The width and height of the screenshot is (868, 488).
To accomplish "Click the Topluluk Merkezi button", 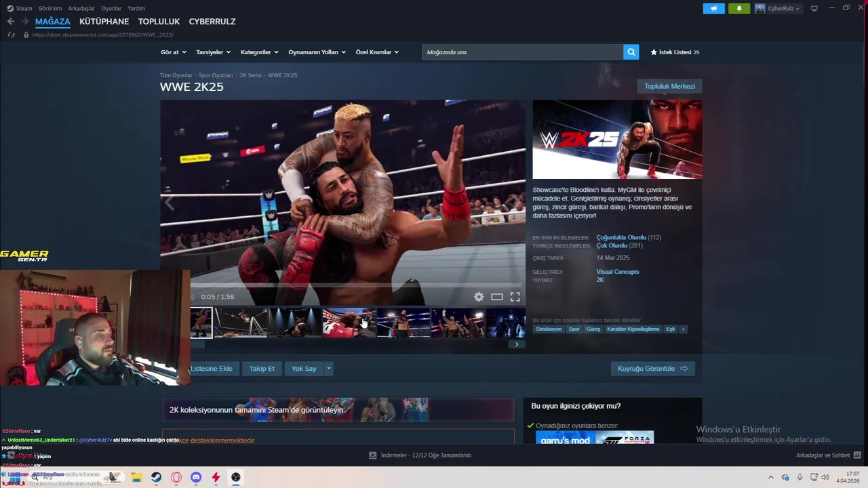I will pyautogui.click(x=669, y=86).
